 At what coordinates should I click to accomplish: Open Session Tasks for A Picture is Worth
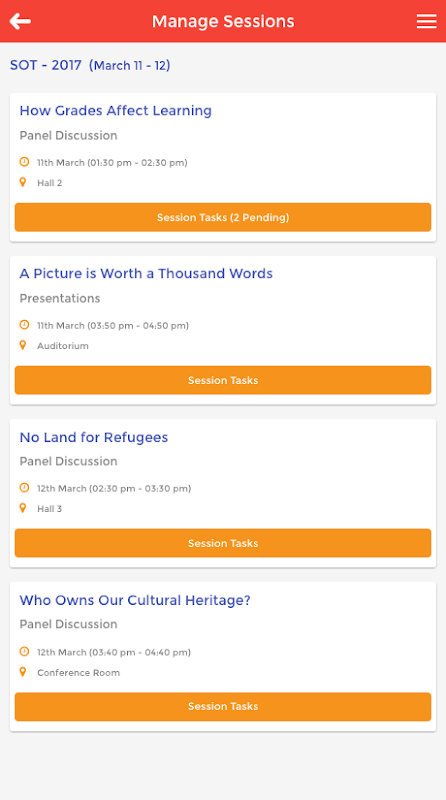223,380
